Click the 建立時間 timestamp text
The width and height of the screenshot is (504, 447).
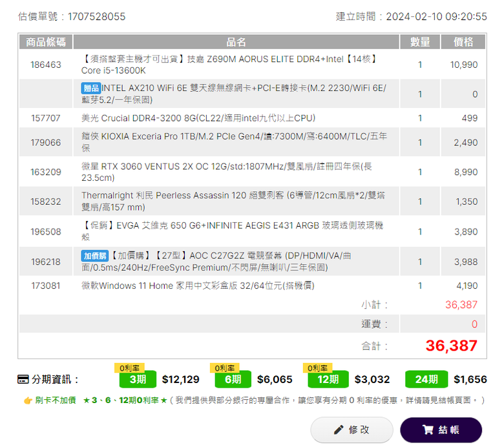[x=412, y=16]
